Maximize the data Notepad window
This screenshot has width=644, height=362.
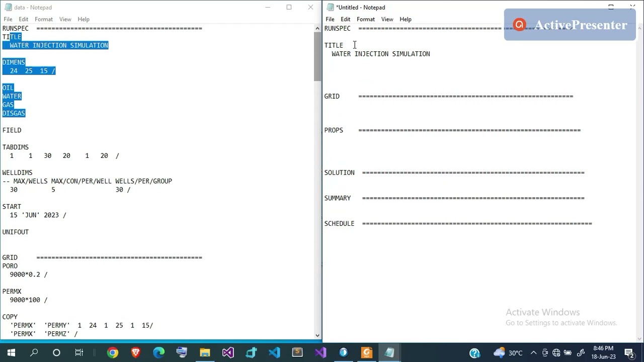pyautogui.click(x=289, y=7)
